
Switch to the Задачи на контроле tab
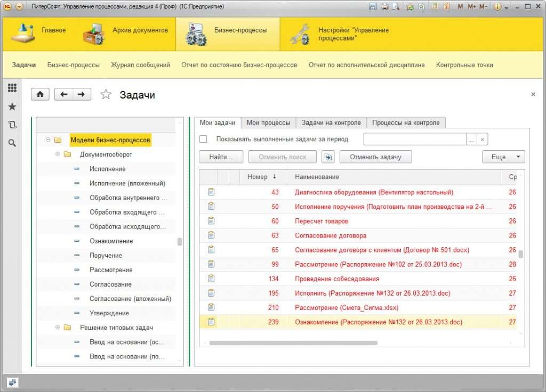[331, 123]
